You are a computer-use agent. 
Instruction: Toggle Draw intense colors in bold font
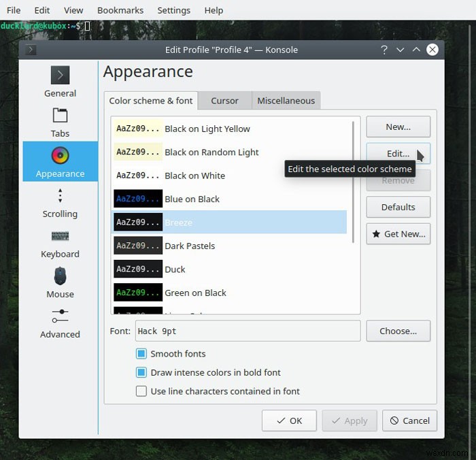click(141, 372)
